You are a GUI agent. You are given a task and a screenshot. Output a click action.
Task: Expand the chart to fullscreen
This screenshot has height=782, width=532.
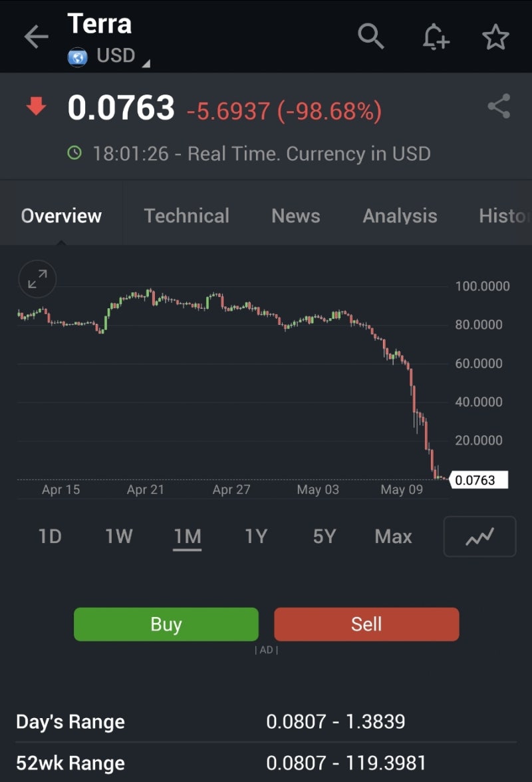point(38,279)
